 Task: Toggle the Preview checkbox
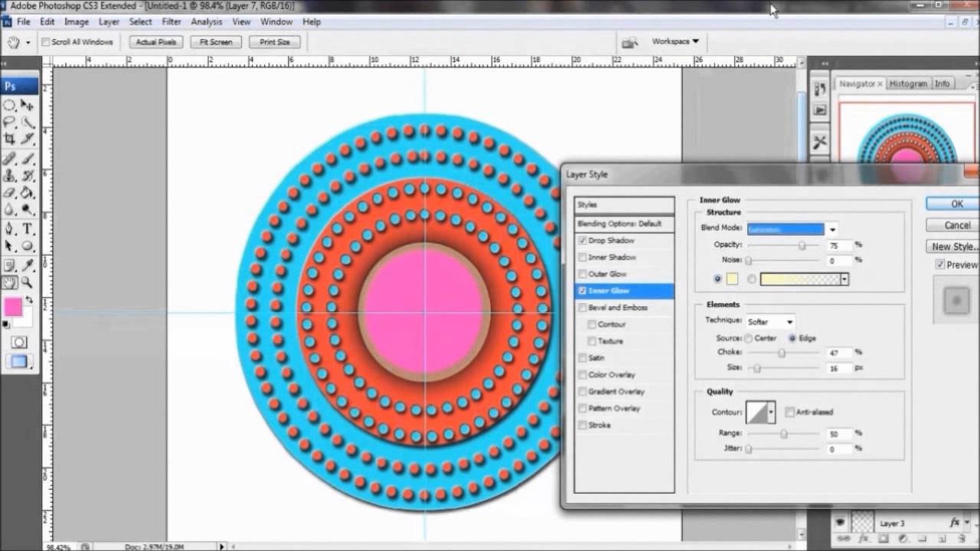coord(940,265)
